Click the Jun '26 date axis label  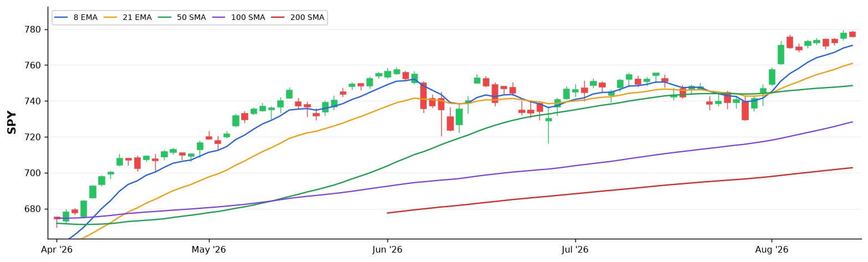click(x=387, y=250)
